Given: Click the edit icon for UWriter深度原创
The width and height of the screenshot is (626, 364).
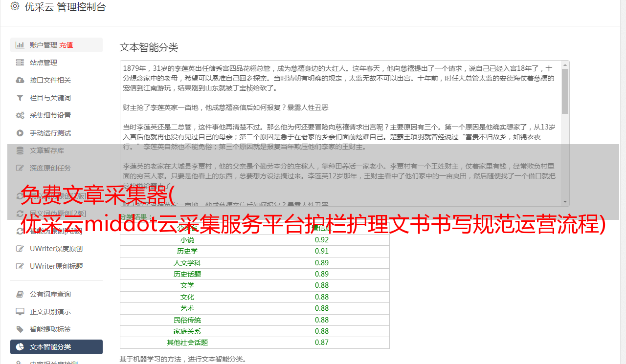Looking at the screenshot, I should pos(20,249).
